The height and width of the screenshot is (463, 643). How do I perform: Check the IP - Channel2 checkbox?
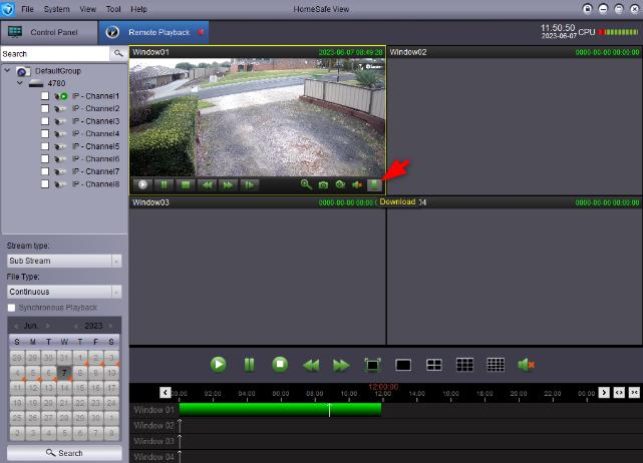pos(44,109)
